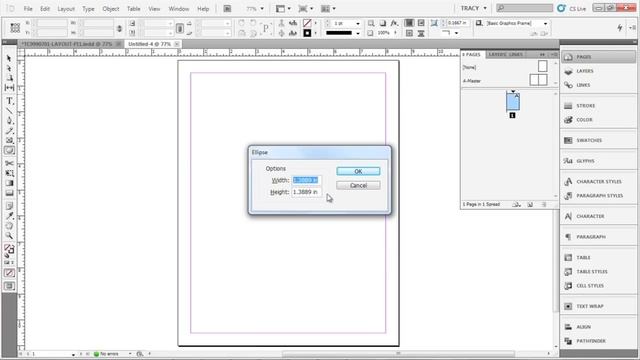Open the Links panel from dock

598,85
